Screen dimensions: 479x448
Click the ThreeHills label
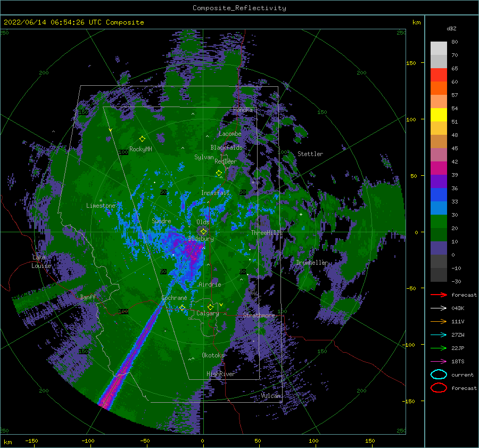coord(267,233)
